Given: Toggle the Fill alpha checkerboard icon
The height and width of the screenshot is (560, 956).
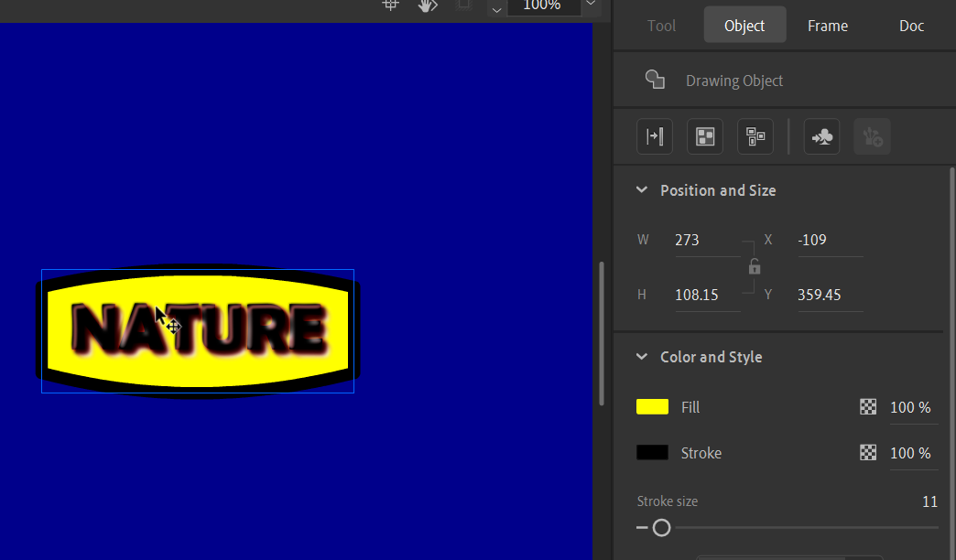Looking at the screenshot, I should click(867, 406).
